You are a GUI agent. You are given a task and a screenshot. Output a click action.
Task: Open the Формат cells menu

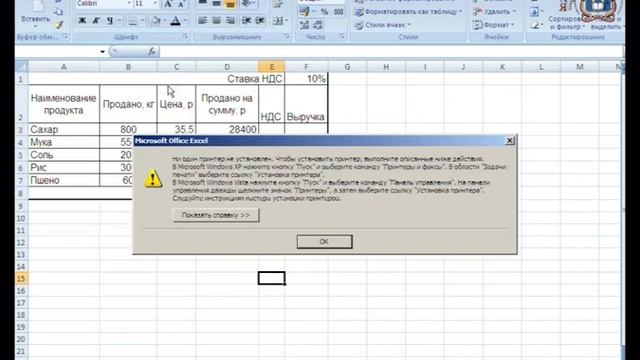(x=493, y=25)
